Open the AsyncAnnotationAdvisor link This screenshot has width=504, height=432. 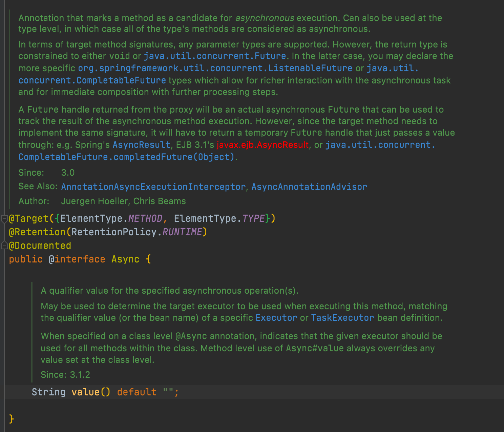click(x=309, y=187)
